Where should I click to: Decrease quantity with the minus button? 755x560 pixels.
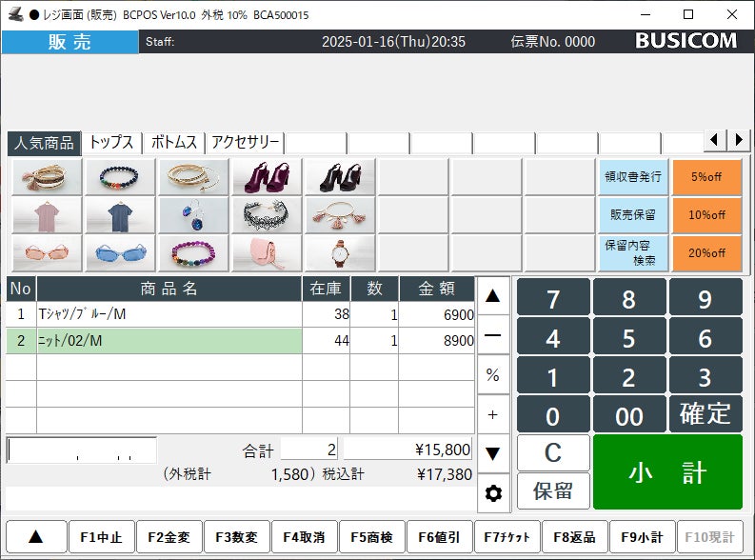tap(493, 335)
